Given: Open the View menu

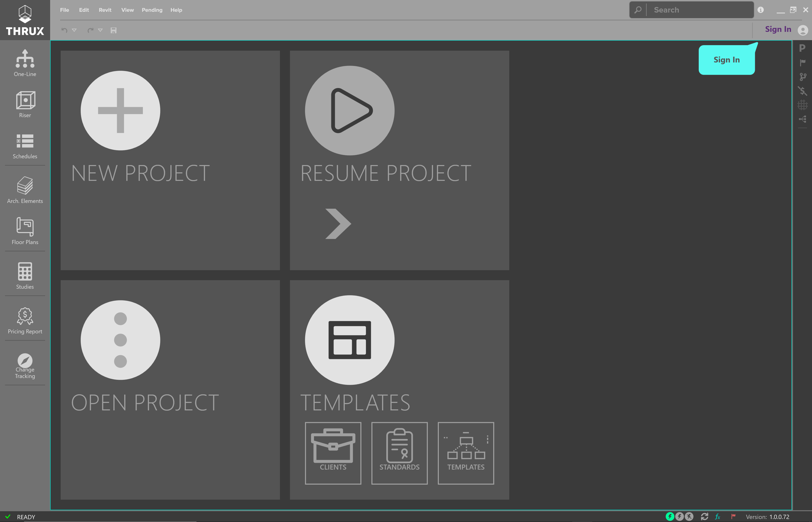Looking at the screenshot, I should (127, 10).
